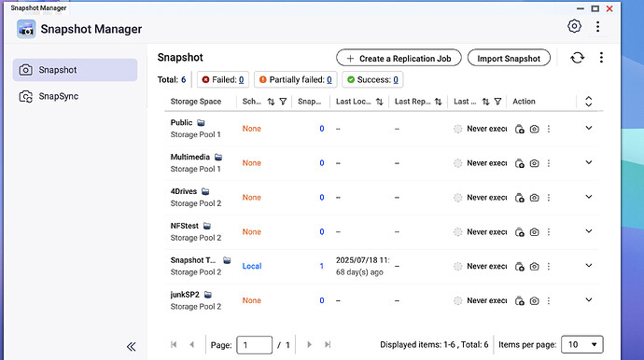
Task: Go to the next page
Action: [309, 345]
